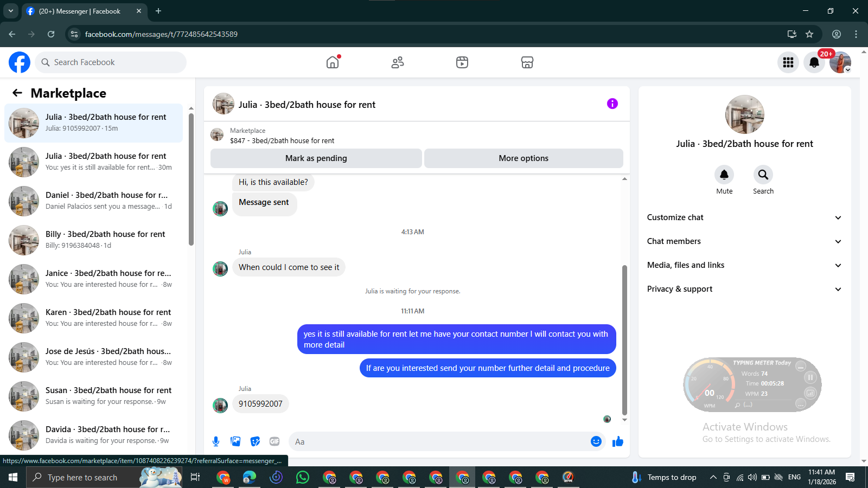Click the Search Facebook field

click(111, 62)
